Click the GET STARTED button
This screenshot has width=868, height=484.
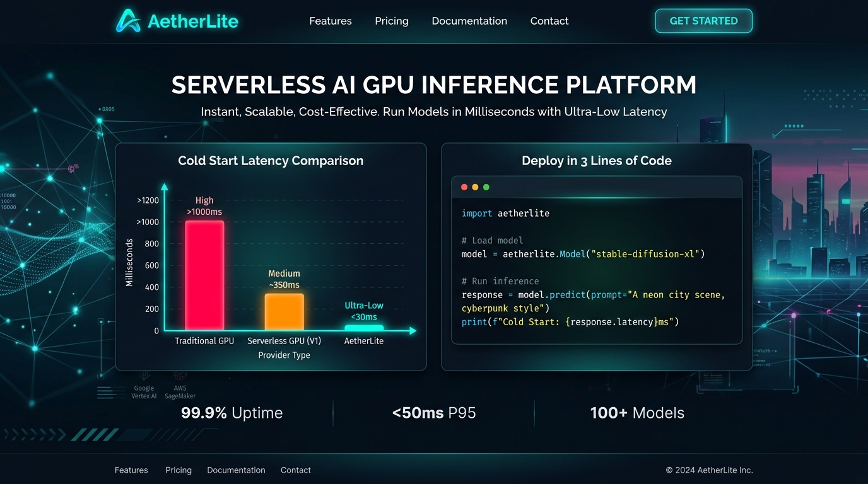(x=703, y=21)
